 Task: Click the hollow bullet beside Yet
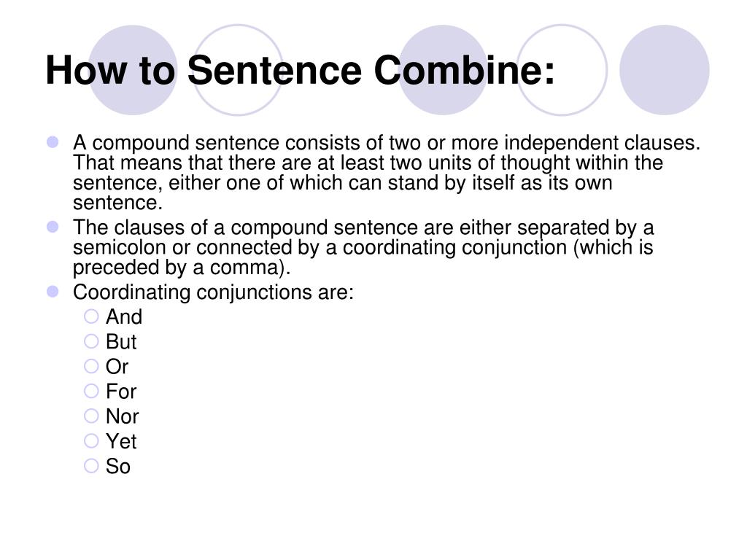91,440
